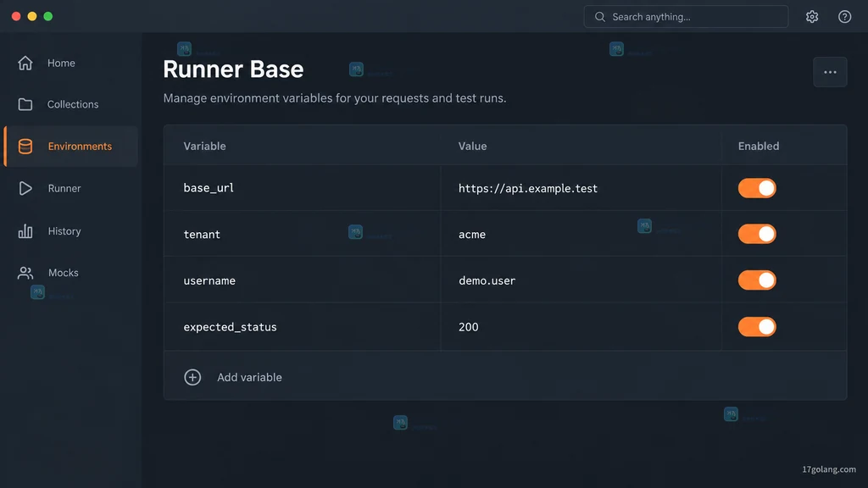
Task: Open the three-dots more options menu
Action: point(830,72)
